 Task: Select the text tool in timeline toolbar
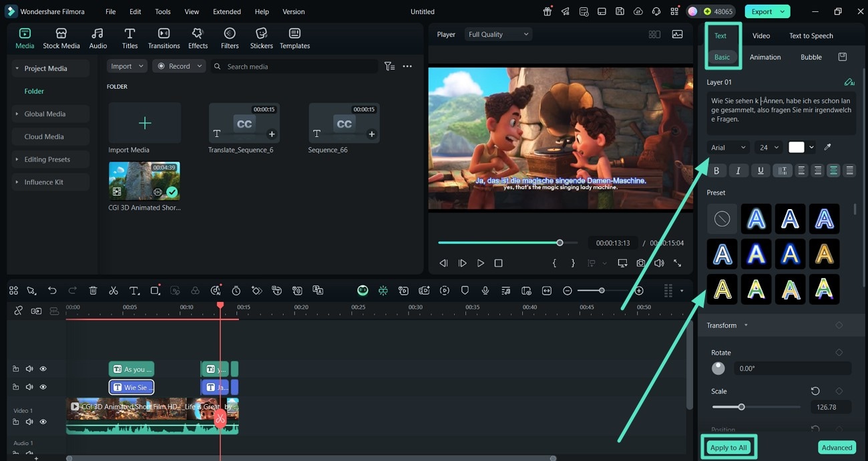tap(134, 291)
